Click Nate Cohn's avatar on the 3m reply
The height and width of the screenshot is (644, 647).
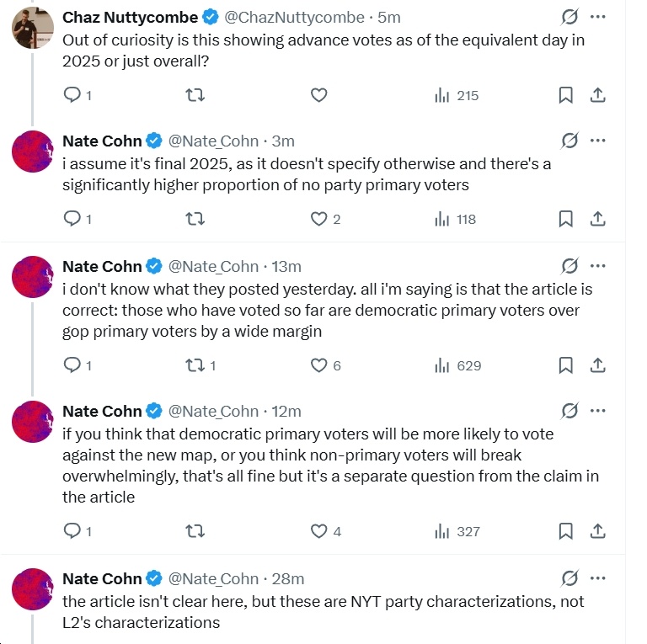tap(34, 152)
